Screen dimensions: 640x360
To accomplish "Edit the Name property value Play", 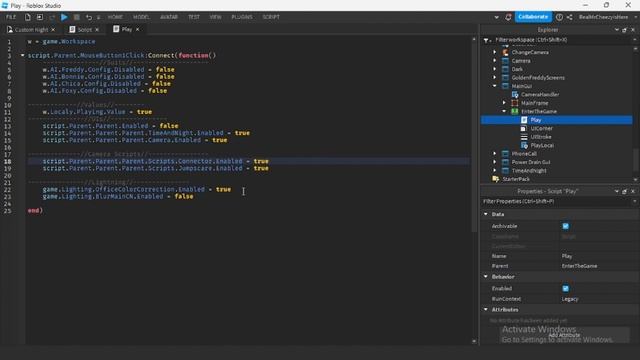I will (x=567, y=256).
